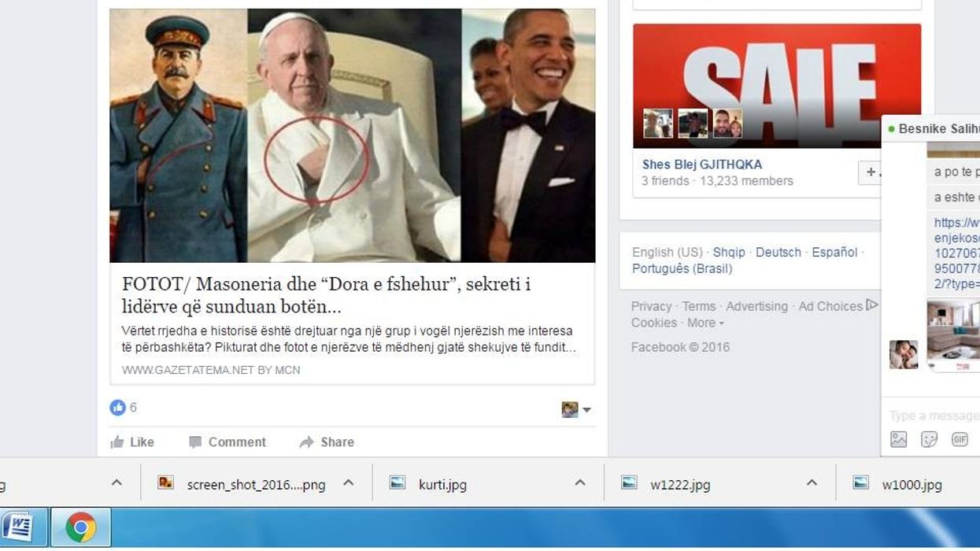Click the Type a message chat field

point(934,416)
